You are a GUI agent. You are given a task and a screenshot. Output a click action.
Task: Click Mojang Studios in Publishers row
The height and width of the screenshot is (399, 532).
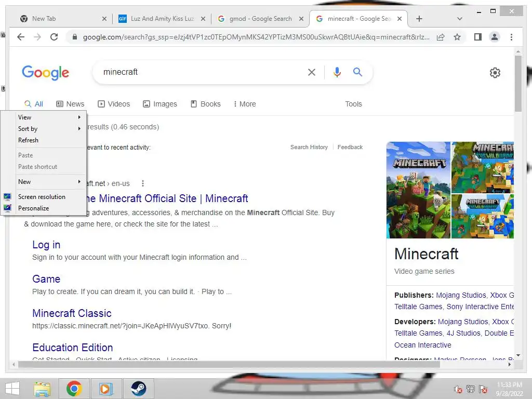point(461,295)
